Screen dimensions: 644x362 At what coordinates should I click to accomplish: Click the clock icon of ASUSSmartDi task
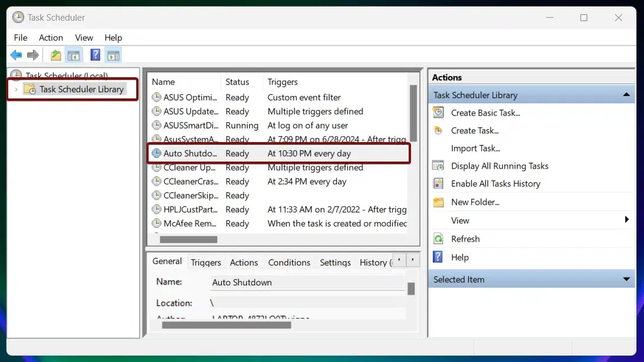pos(156,125)
